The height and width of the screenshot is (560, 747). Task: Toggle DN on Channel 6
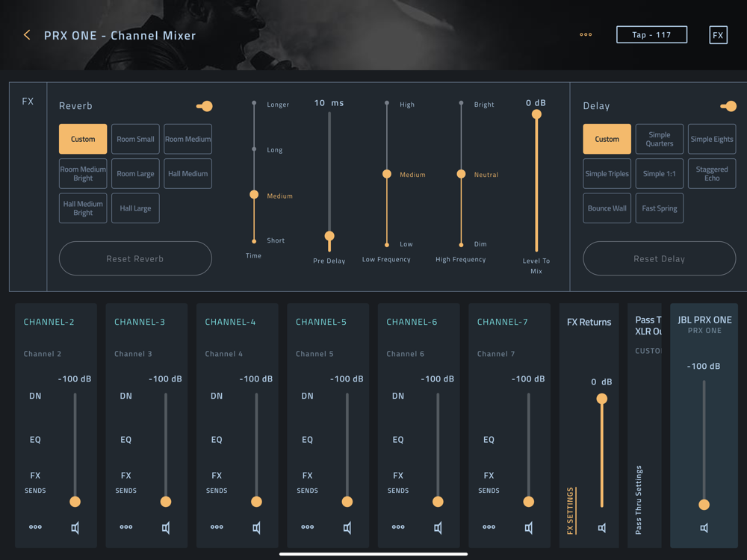(x=398, y=396)
